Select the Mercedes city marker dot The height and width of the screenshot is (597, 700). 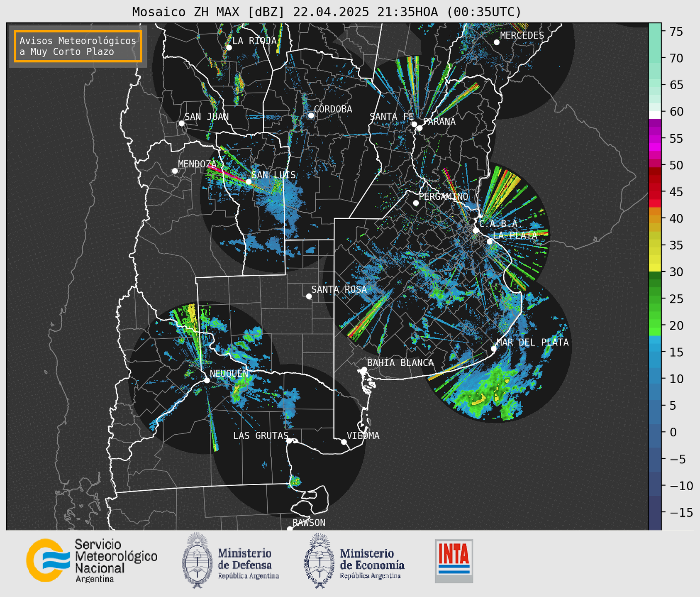(x=496, y=42)
